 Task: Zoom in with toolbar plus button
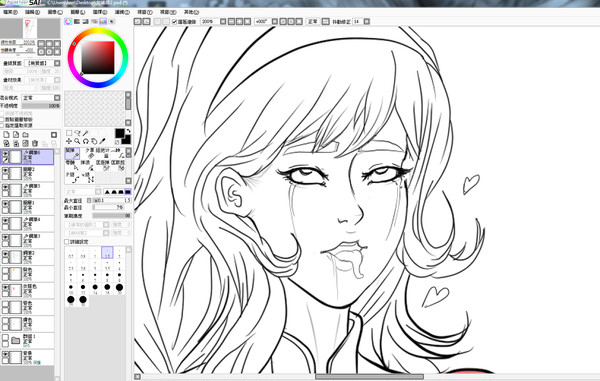click(x=240, y=21)
